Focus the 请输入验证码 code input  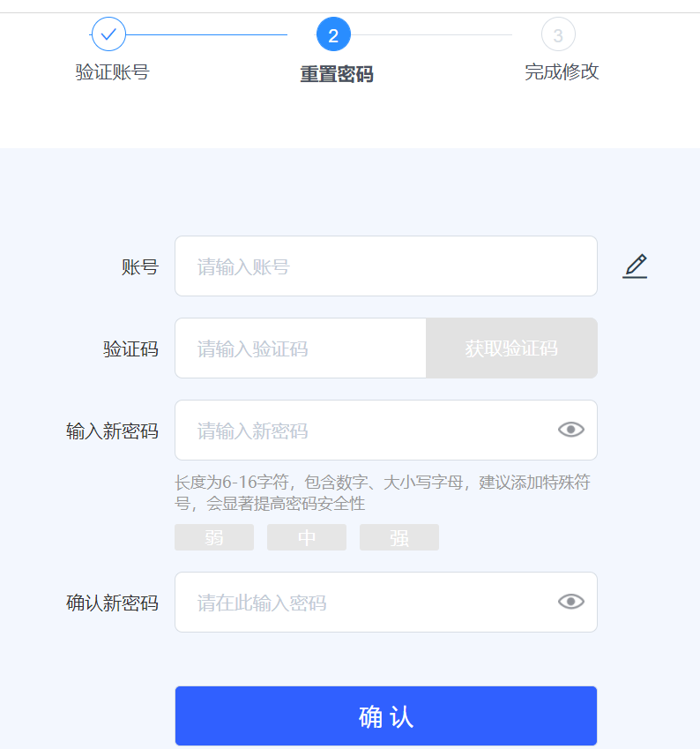point(301,348)
